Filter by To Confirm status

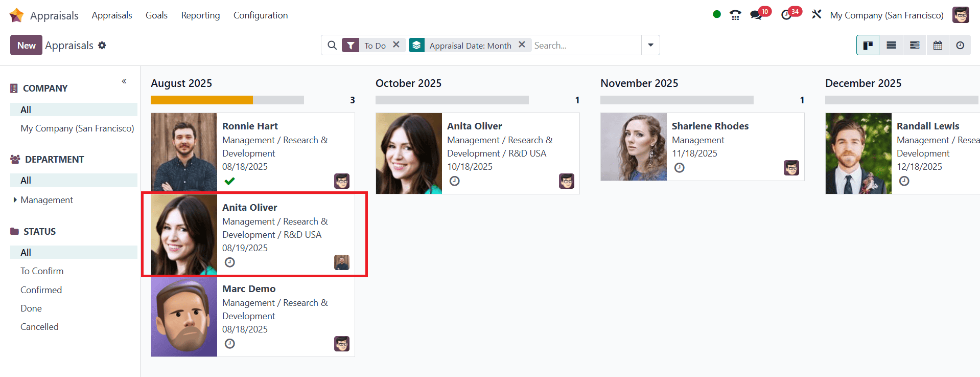click(42, 271)
